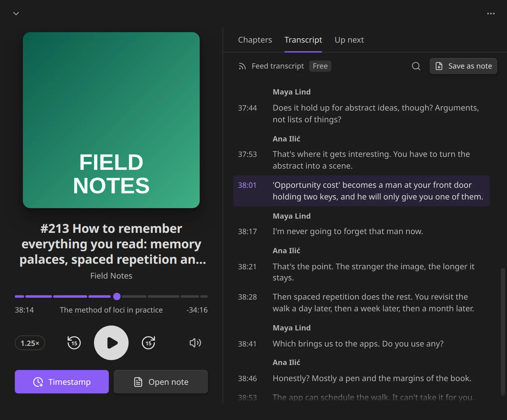
Task: Jump to transcript time 37:53
Action: (247, 154)
